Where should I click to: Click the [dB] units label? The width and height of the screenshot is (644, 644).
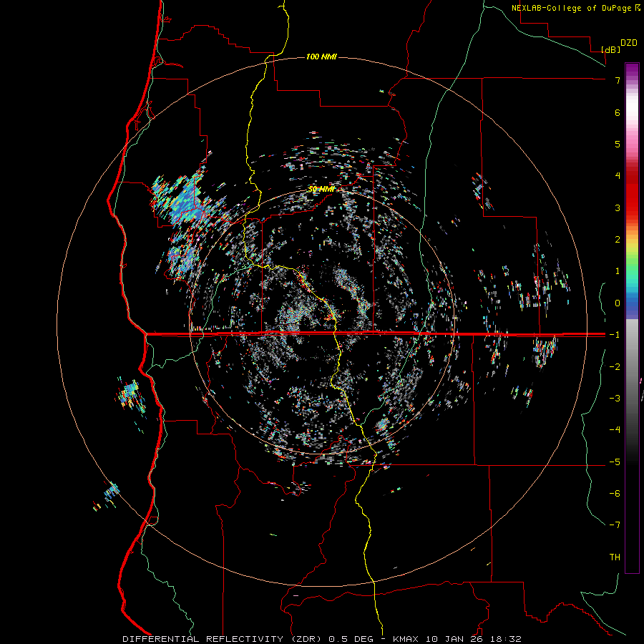[611, 49]
